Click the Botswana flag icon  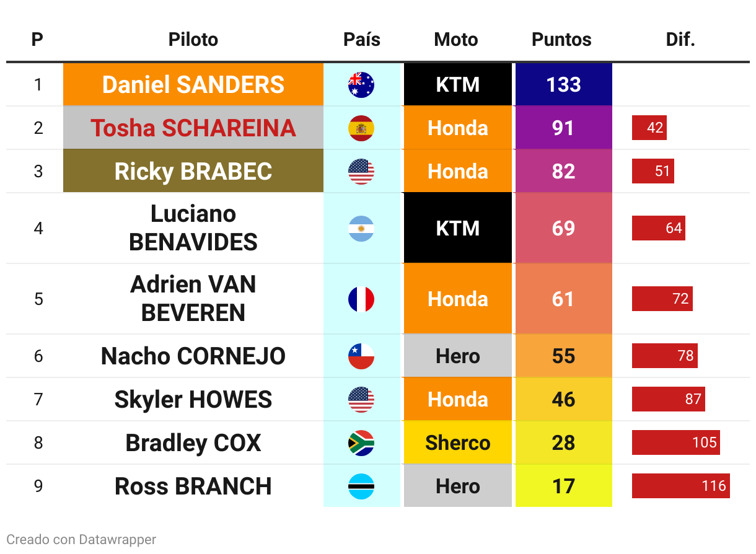coord(361,486)
